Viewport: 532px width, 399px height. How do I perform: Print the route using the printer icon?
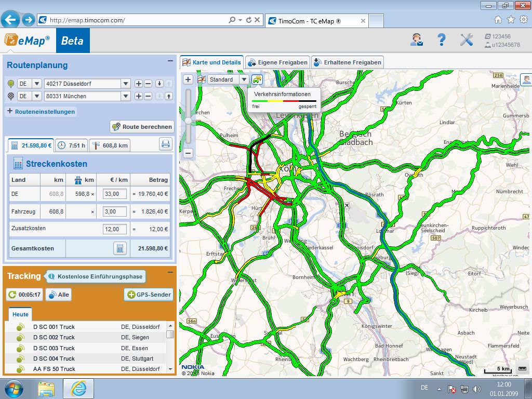[x=165, y=144]
